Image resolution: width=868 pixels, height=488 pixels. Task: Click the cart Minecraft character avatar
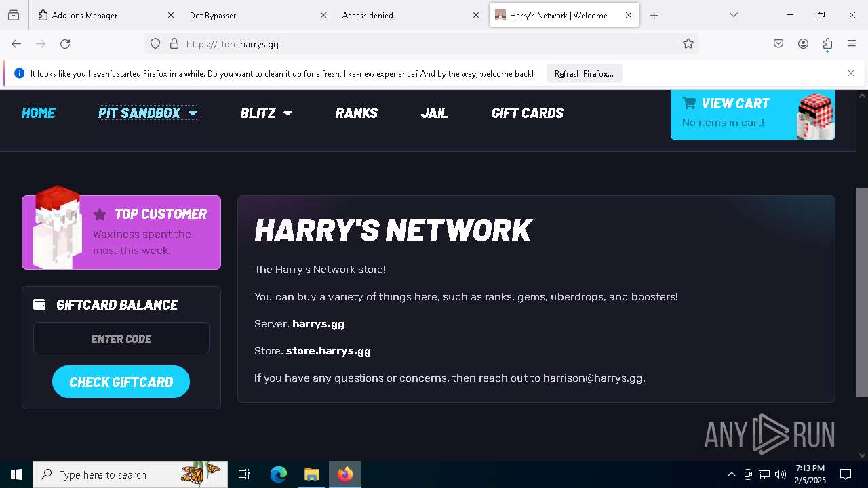(x=815, y=116)
